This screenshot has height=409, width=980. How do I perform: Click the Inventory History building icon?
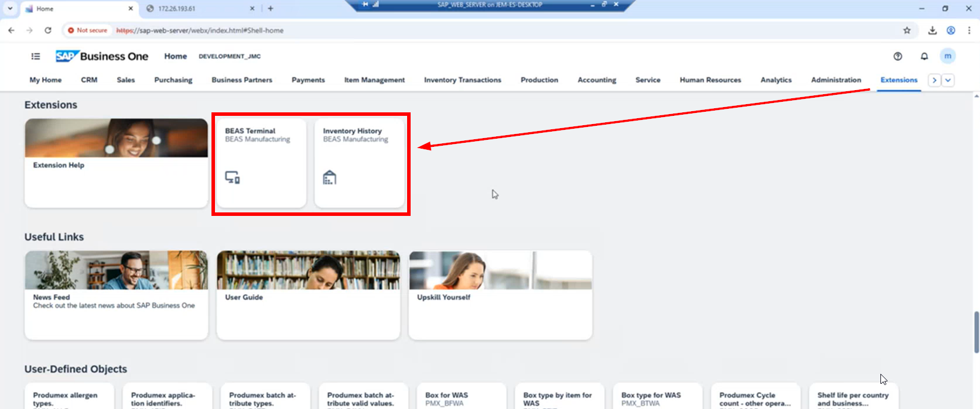click(x=330, y=177)
